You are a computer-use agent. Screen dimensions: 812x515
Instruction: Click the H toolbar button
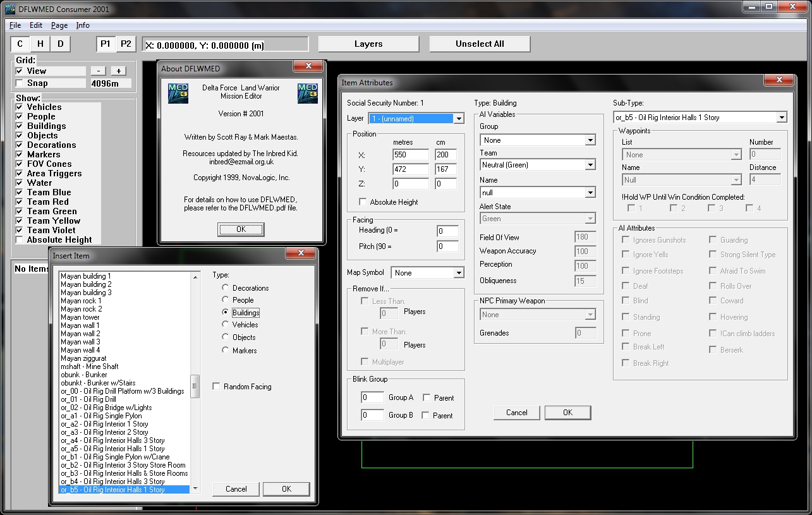pos(40,44)
